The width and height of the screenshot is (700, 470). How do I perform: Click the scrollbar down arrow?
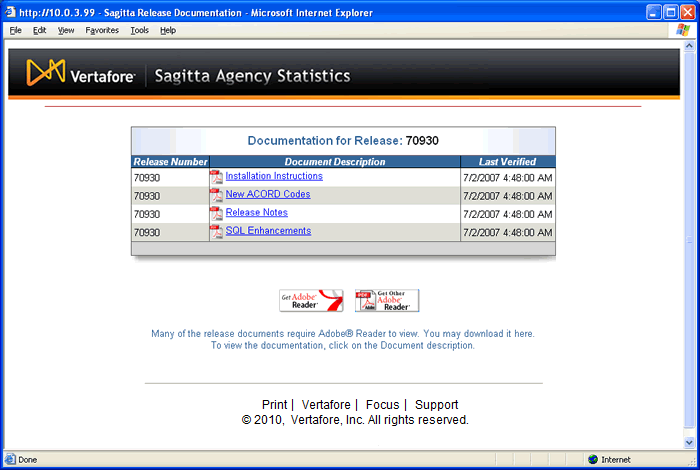[689, 442]
